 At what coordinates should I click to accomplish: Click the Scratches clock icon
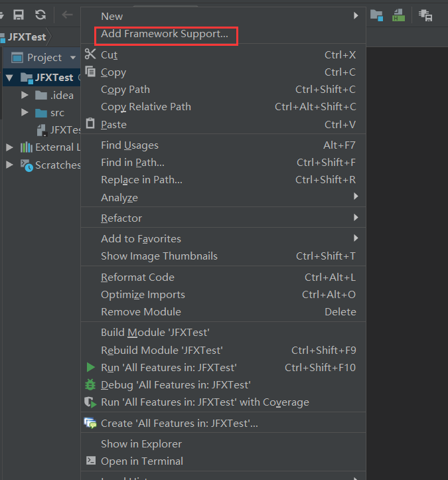coord(27,165)
